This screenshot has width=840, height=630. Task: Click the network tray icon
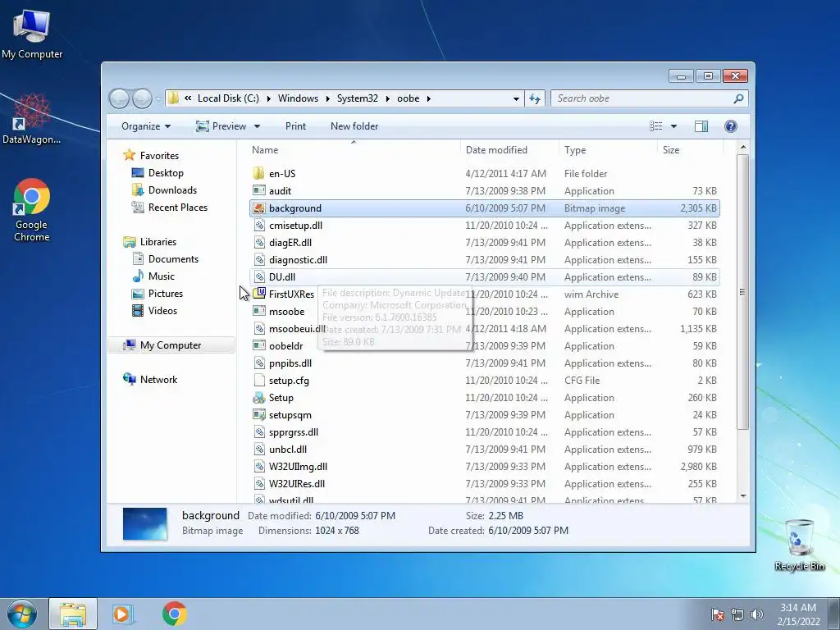(x=737, y=614)
